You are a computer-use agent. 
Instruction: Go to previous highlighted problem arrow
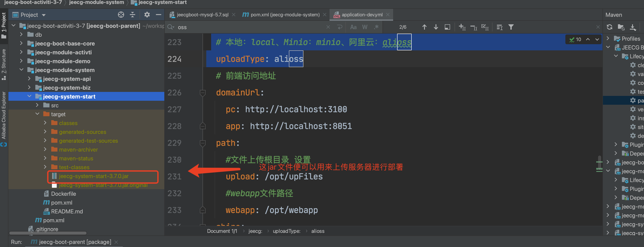(588, 40)
